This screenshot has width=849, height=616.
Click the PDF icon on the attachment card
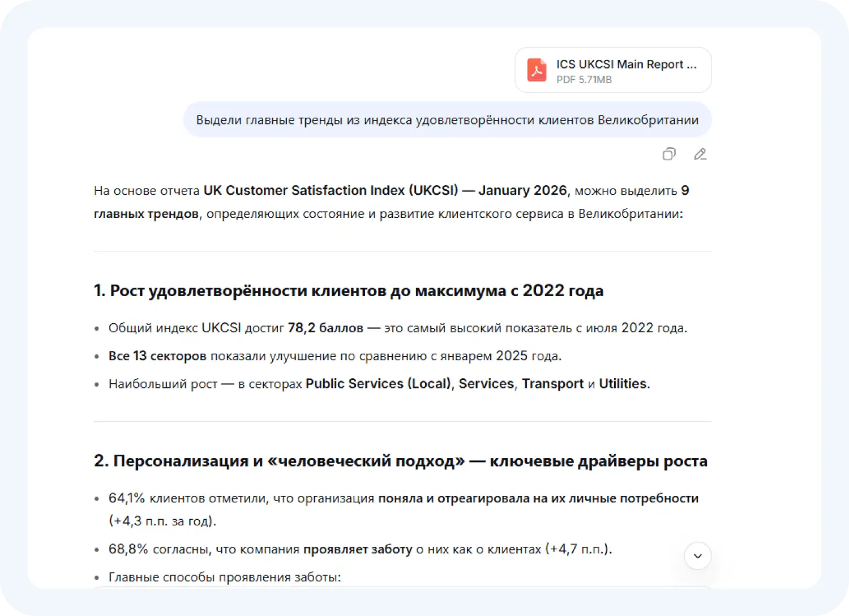(537, 70)
